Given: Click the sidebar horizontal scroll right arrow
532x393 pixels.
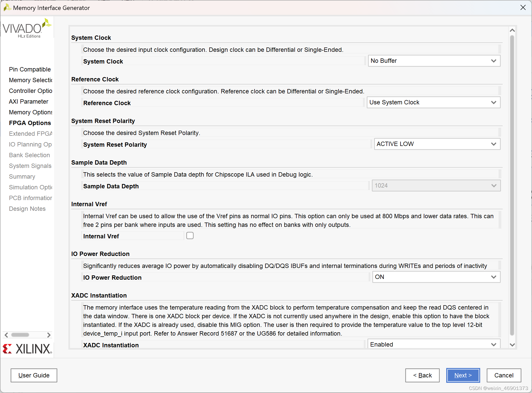Looking at the screenshot, I should coord(49,335).
